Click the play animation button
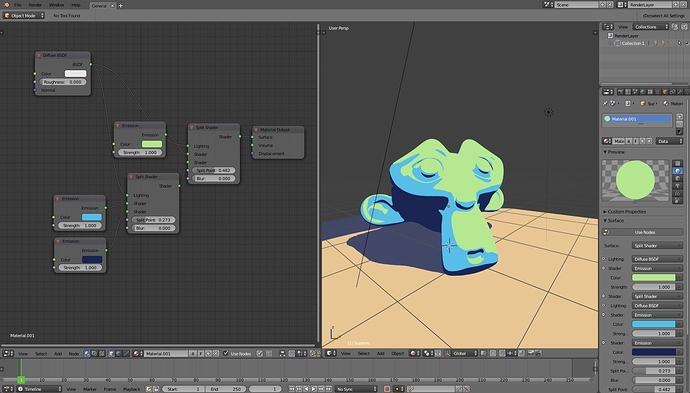Image resolution: width=690 pixels, height=393 pixels. pyautogui.click(x=314, y=389)
